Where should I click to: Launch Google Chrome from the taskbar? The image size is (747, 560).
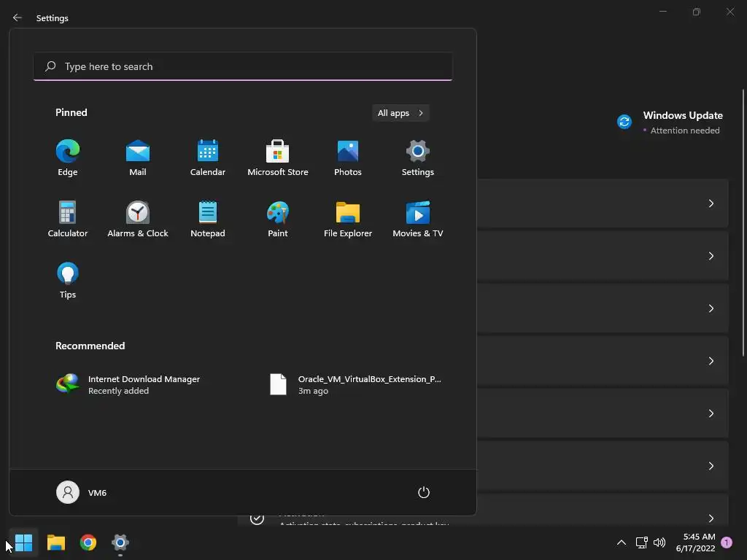pyautogui.click(x=88, y=542)
